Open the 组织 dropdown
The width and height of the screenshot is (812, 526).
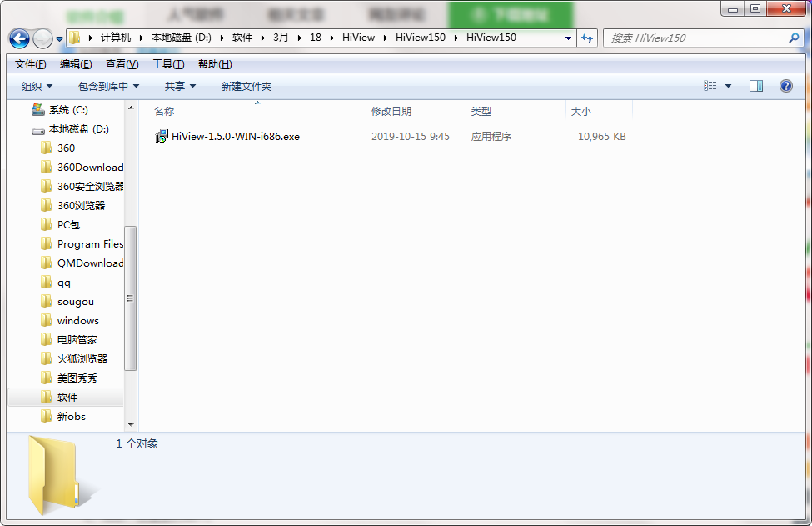coord(37,86)
